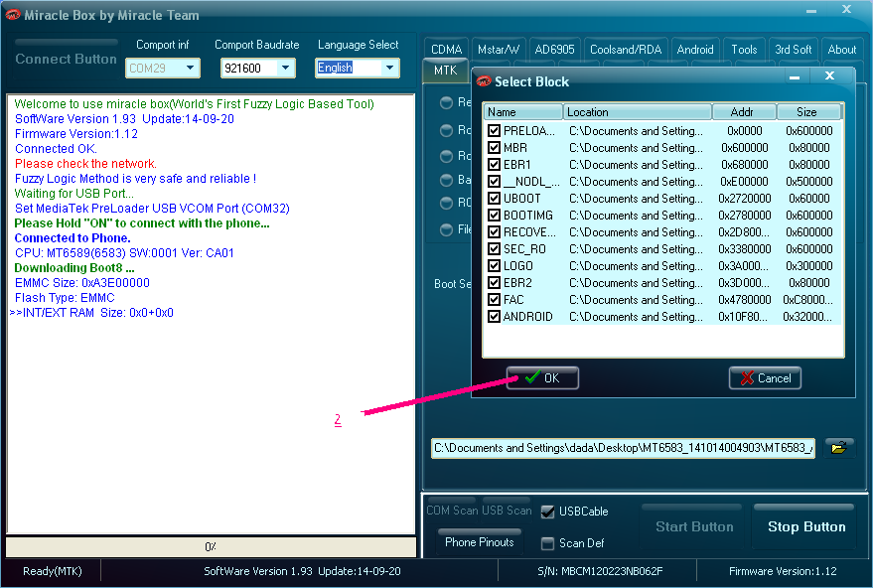This screenshot has width=873, height=588.
Task: Click the firmware file path input field
Action: [623, 448]
